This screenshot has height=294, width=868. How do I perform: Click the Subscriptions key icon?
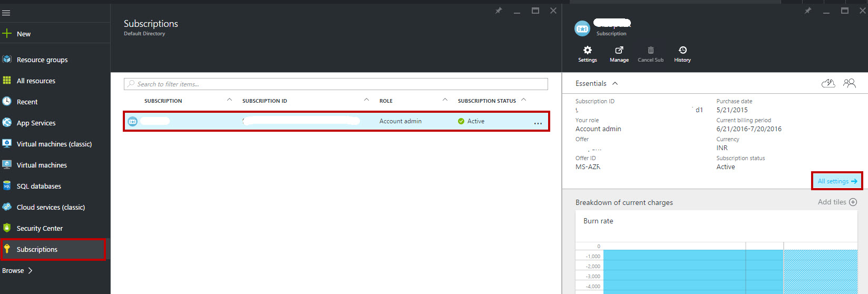[7, 249]
